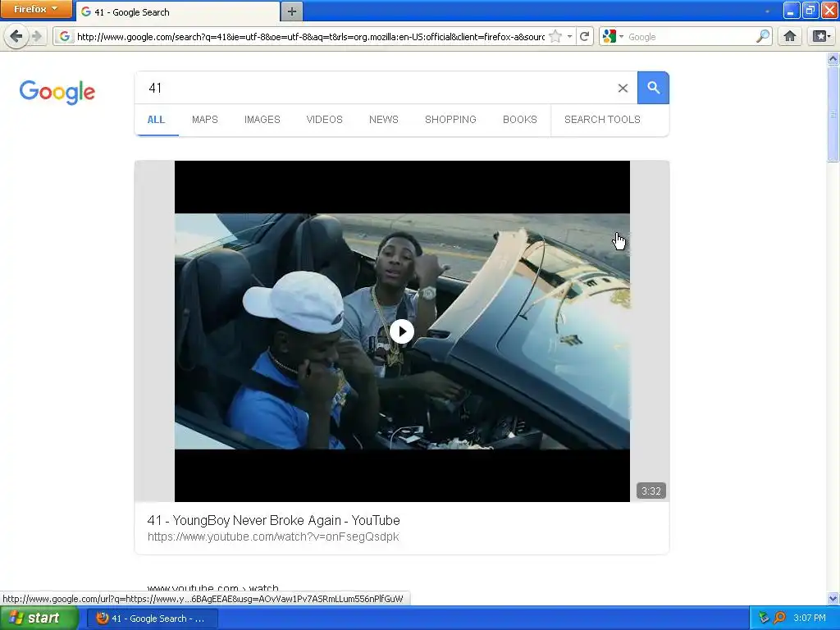Switch to the SHOPPING tab
The width and height of the screenshot is (840, 630).
coord(450,120)
